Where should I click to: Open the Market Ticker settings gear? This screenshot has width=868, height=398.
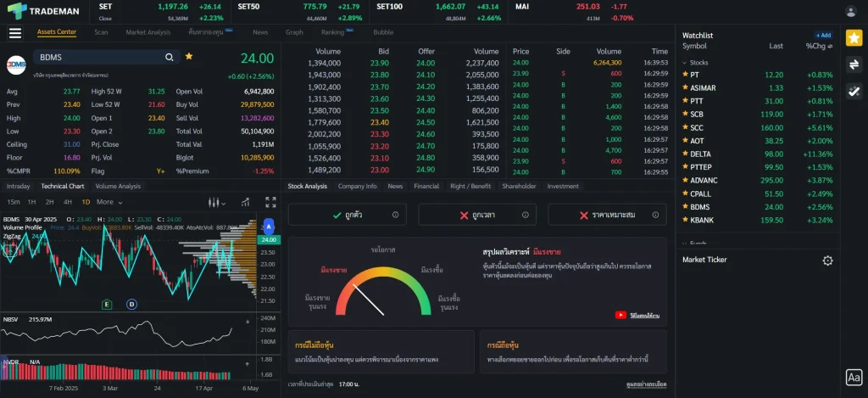(x=827, y=261)
